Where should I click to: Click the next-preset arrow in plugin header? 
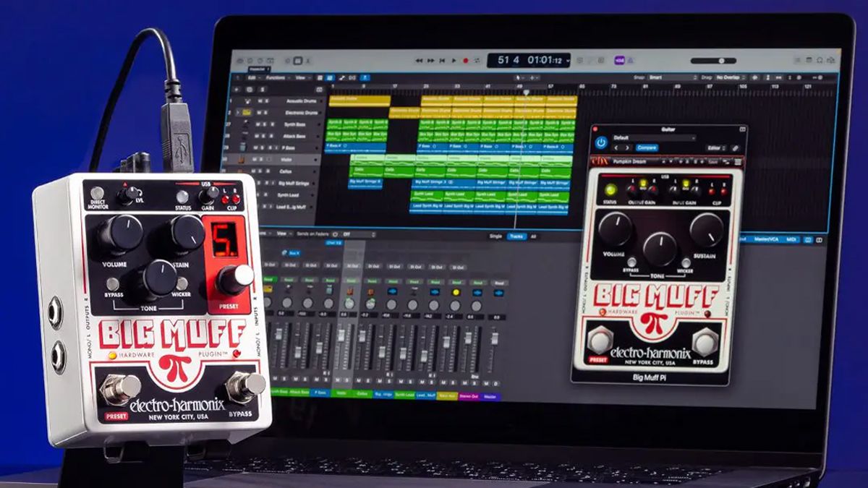(x=627, y=147)
